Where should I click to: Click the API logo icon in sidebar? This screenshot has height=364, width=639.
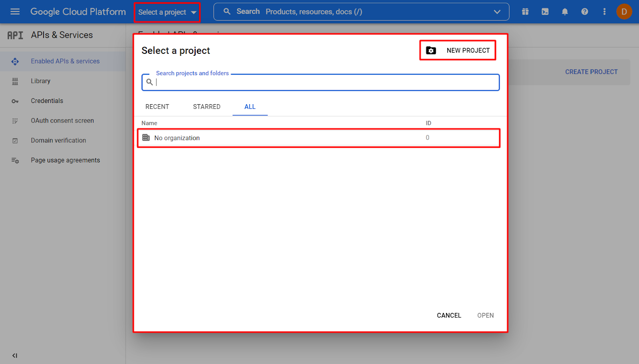(x=15, y=35)
